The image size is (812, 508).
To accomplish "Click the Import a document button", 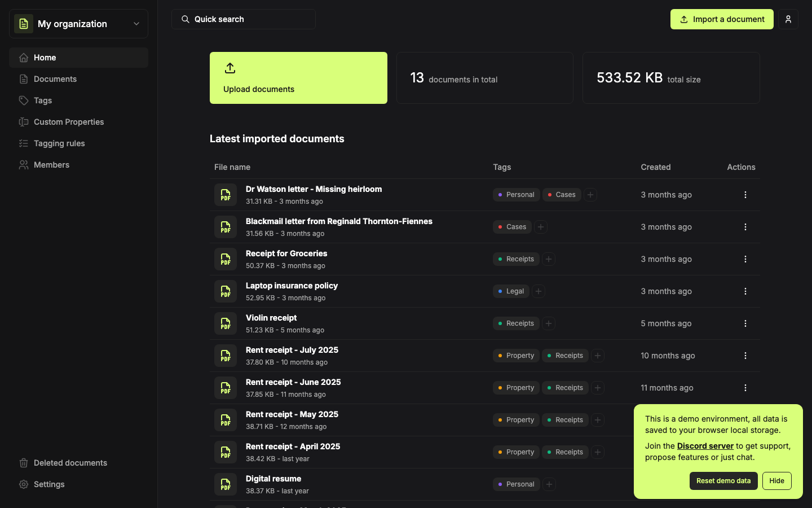I will pyautogui.click(x=721, y=19).
